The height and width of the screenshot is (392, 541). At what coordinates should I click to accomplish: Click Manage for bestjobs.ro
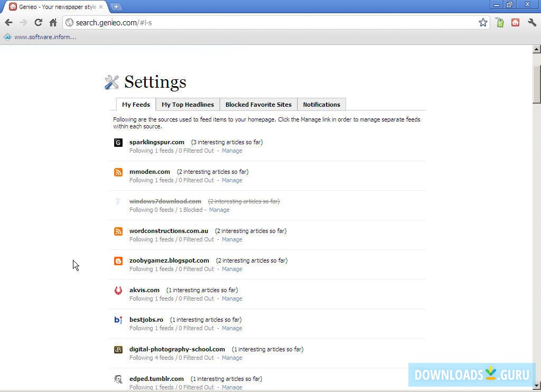pyautogui.click(x=232, y=328)
